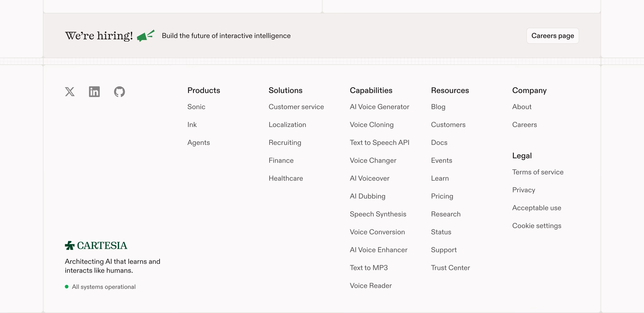Open Cookie settings
Image resolution: width=644 pixels, height=313 pixels.
(537, 226)
